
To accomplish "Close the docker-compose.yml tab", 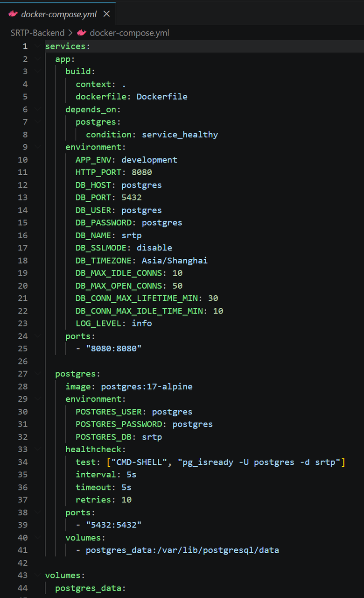I will [106, 14].
